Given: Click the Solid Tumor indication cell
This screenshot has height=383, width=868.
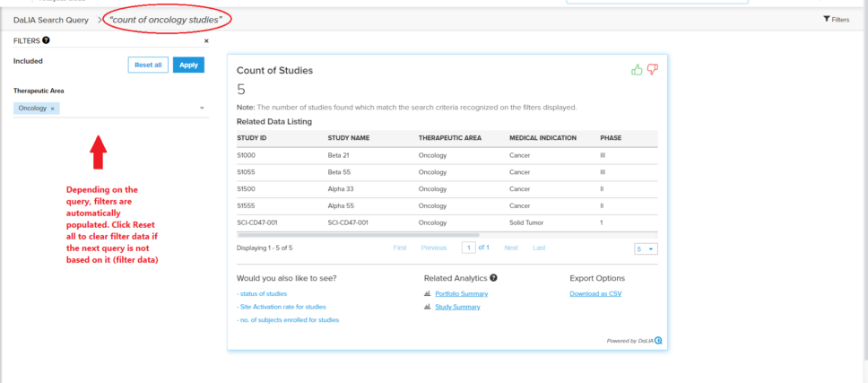Looking at the screenshot, I should pyautogui.click(x=526, y=222).
